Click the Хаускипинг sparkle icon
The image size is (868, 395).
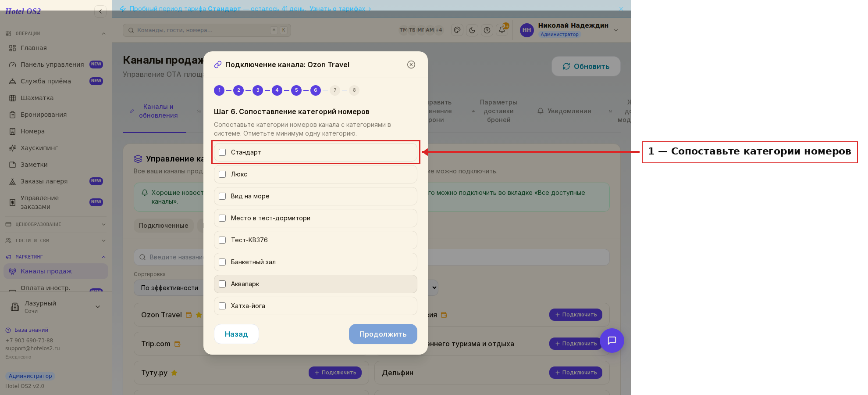tap(12, 148)
